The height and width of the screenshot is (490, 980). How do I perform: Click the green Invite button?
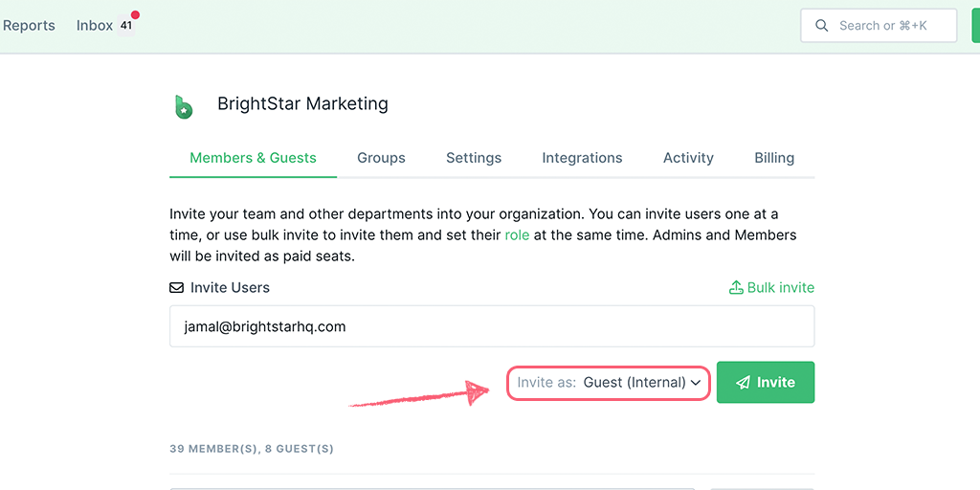pyautogui.click(x=766, y=383)
